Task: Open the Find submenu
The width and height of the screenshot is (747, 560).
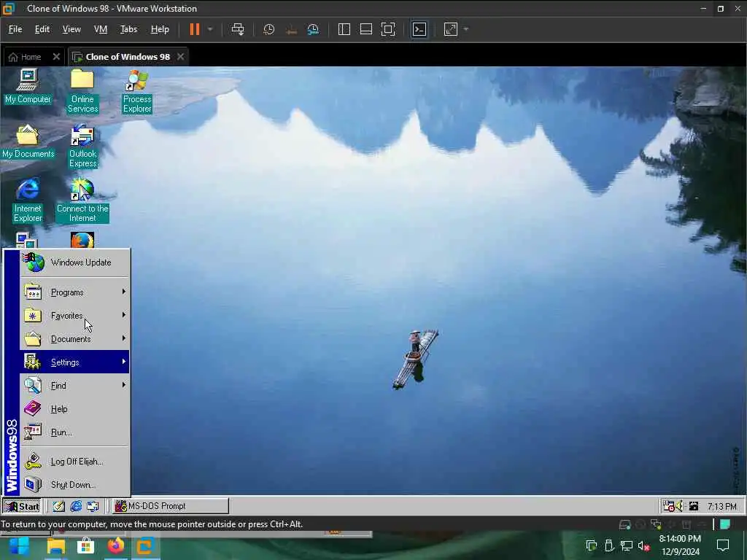Action: pos(74,385)
